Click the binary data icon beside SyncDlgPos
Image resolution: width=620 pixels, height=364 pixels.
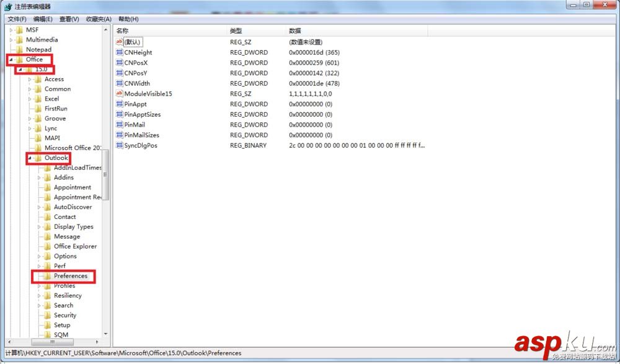click(x=119, y=145)
